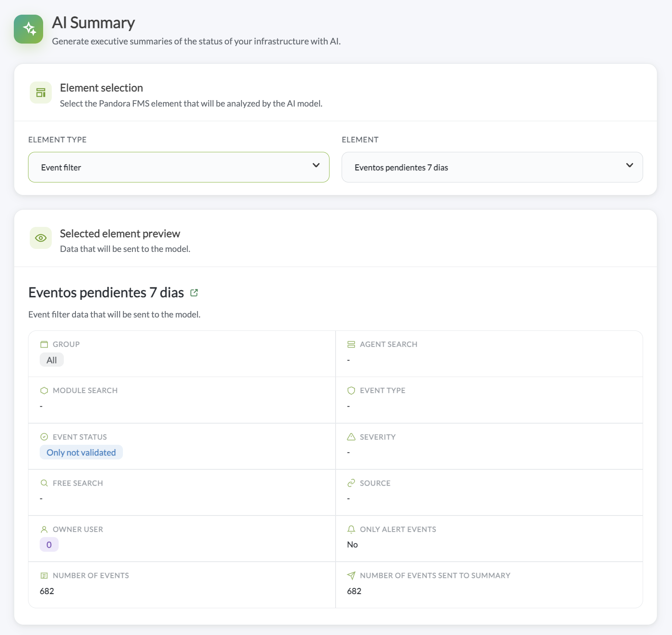
Task: Click the eye icon beside Selected element preview
Action: point(41,238)
